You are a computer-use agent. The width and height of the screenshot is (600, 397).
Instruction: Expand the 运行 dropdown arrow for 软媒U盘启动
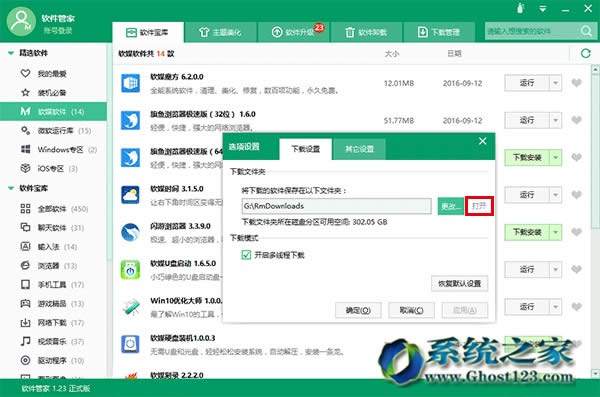pyautogui.click(x=555, y=270)
